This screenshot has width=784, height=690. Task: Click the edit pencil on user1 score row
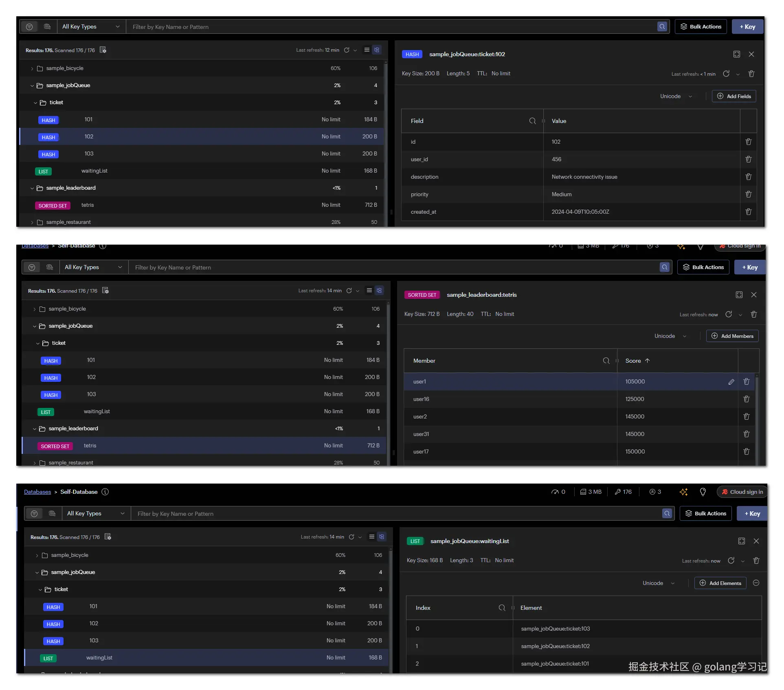coord(731,382)
